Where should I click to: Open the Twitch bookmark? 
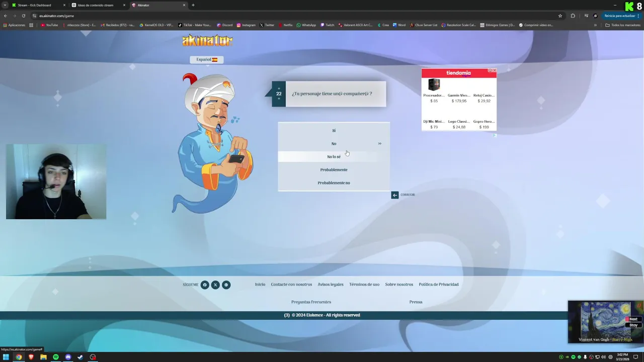[327, 25]
